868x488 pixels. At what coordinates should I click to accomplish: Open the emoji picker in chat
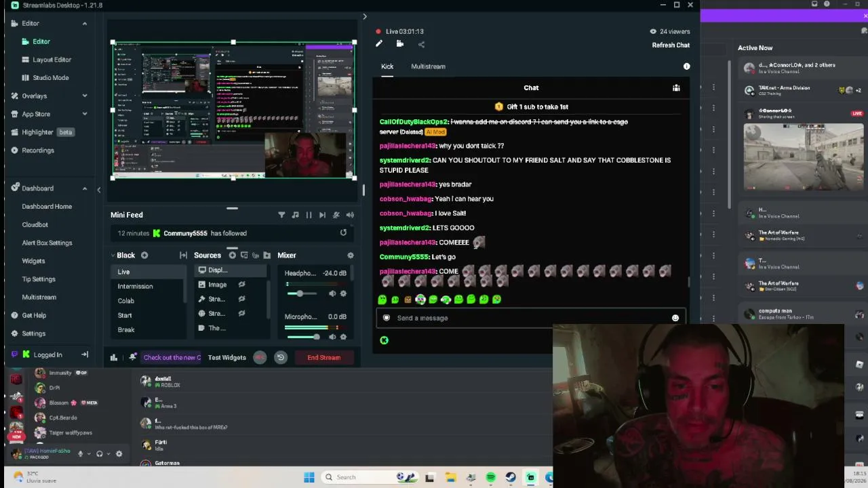[675, 318]
